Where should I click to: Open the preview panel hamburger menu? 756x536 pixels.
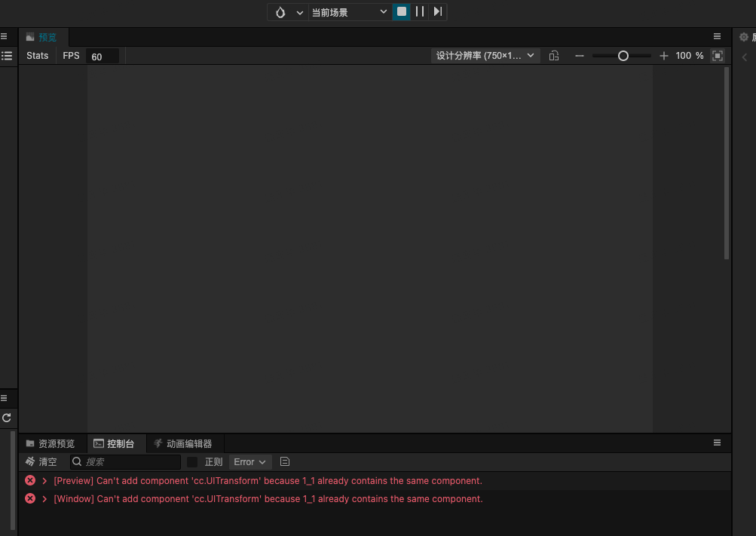tap(717, 37)
